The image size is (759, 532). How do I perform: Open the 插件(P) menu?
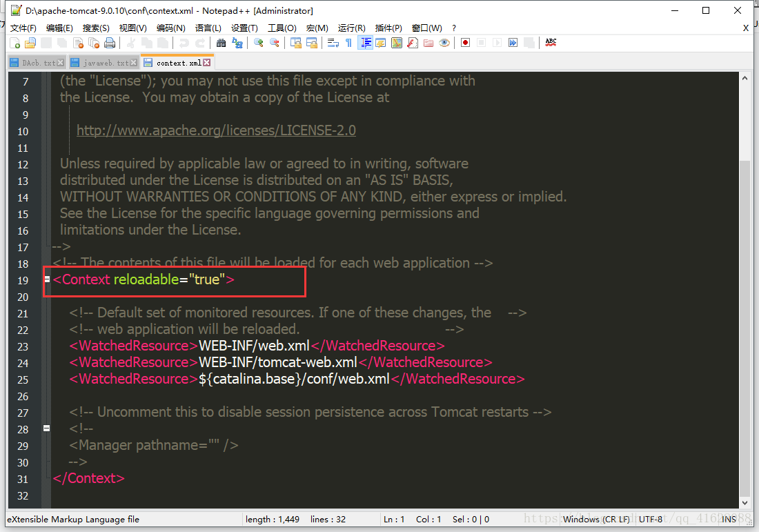point(388,28)
